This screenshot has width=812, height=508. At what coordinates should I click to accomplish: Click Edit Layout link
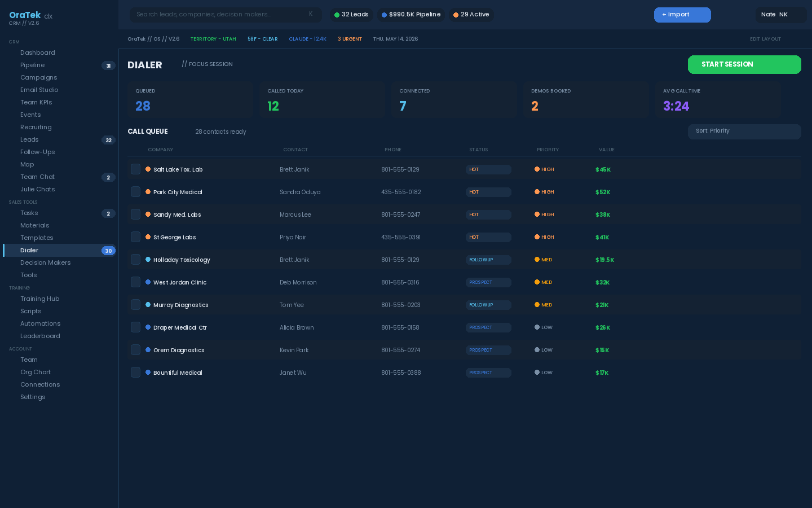pyautogui.click(x=765, y=39)
